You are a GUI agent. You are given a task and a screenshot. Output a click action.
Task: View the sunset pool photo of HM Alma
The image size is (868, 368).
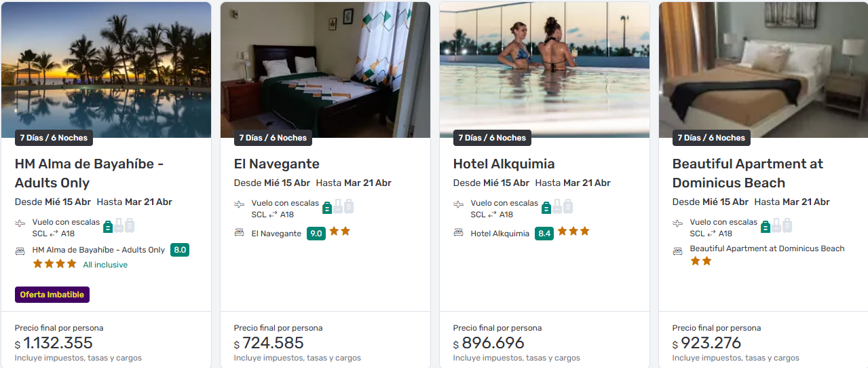point(107,70)
